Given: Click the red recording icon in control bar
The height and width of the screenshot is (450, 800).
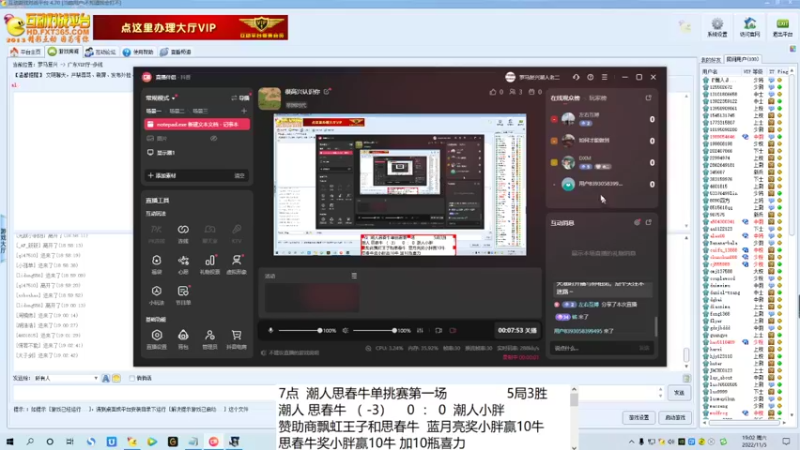Looking at the screenshot, I should (x=453, y=331).
